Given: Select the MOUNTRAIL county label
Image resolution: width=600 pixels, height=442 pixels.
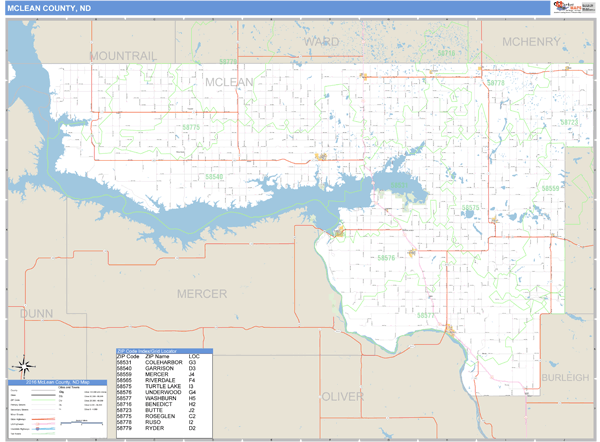Looking at the screenshot, I should click(123, 56).
